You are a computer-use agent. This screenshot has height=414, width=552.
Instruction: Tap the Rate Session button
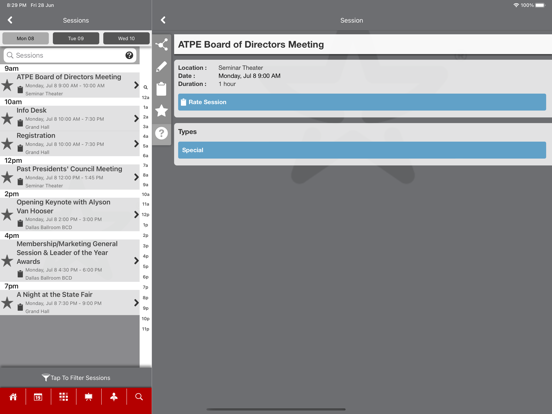(x=362, y=102)
